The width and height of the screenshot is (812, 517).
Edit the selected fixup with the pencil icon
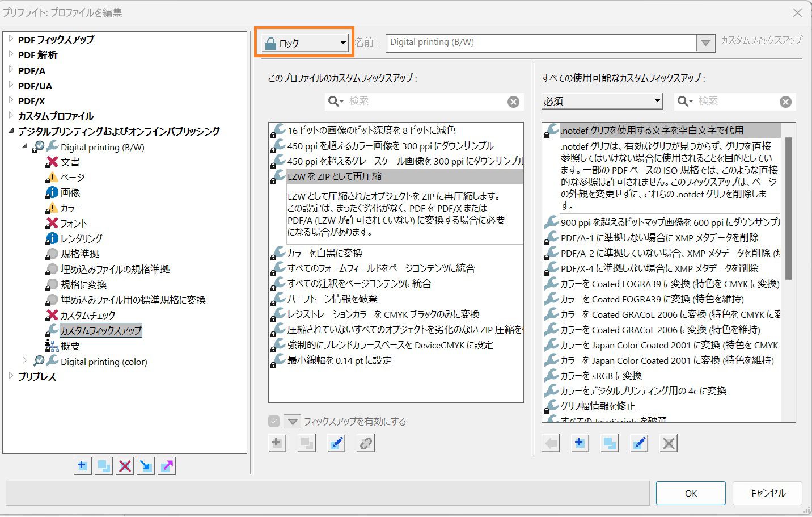pos(336,443)
